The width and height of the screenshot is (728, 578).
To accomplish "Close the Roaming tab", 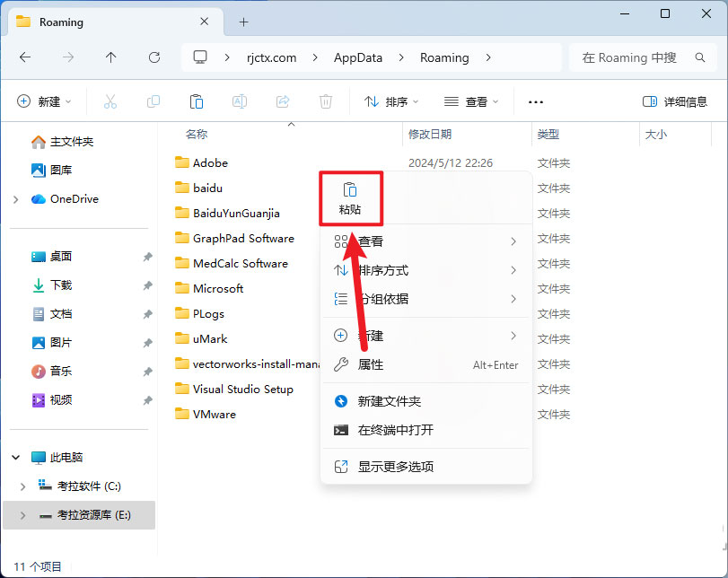I will pos(205,22).
